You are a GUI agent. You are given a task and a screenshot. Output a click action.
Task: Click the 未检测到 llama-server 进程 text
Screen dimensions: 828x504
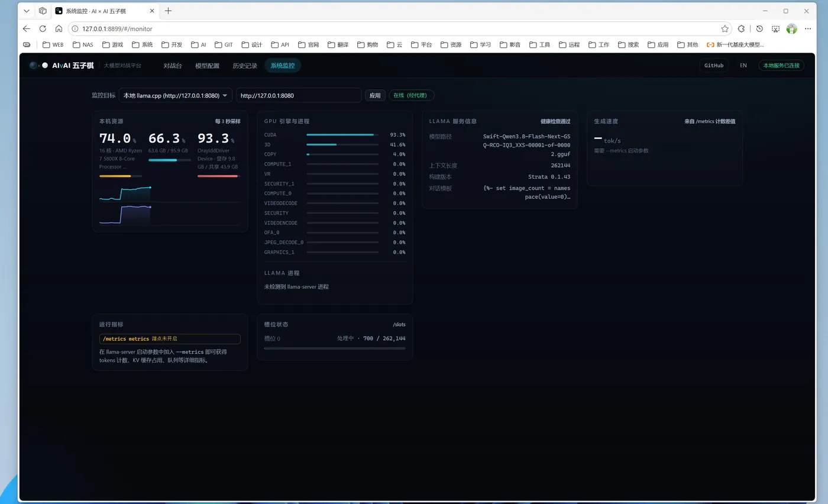pos(296,287)
